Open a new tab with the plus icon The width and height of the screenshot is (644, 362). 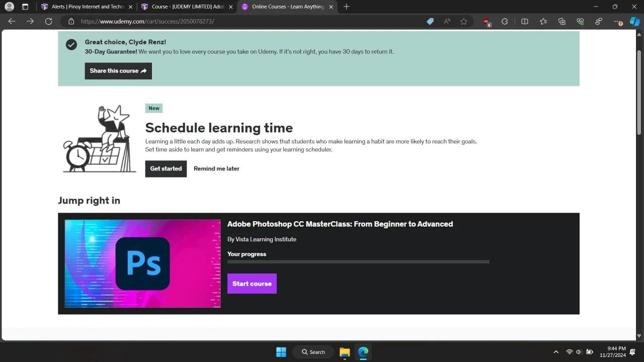pos(346,7)
